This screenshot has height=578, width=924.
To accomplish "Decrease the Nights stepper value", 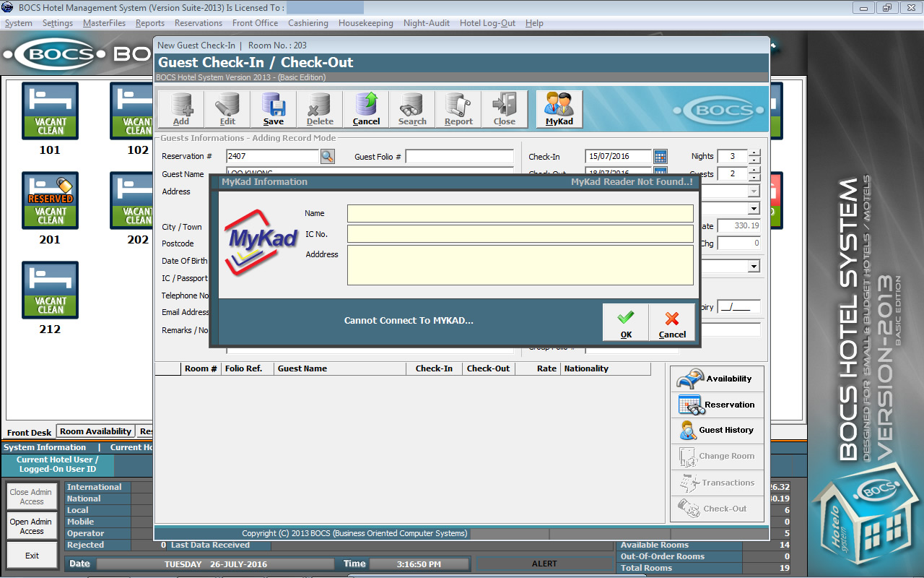I will [754, 160].
